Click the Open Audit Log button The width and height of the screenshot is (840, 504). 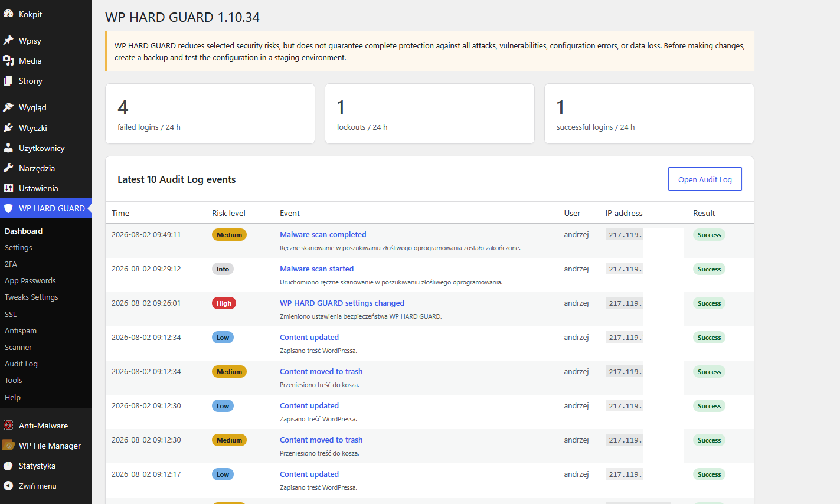705,179
